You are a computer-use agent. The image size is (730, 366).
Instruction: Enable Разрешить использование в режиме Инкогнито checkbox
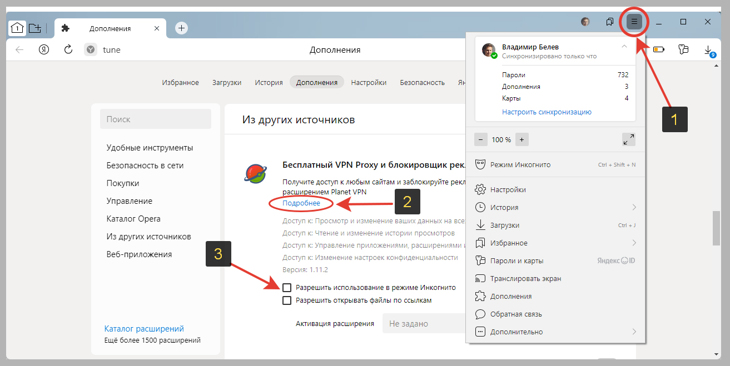(x=287, y=287)
